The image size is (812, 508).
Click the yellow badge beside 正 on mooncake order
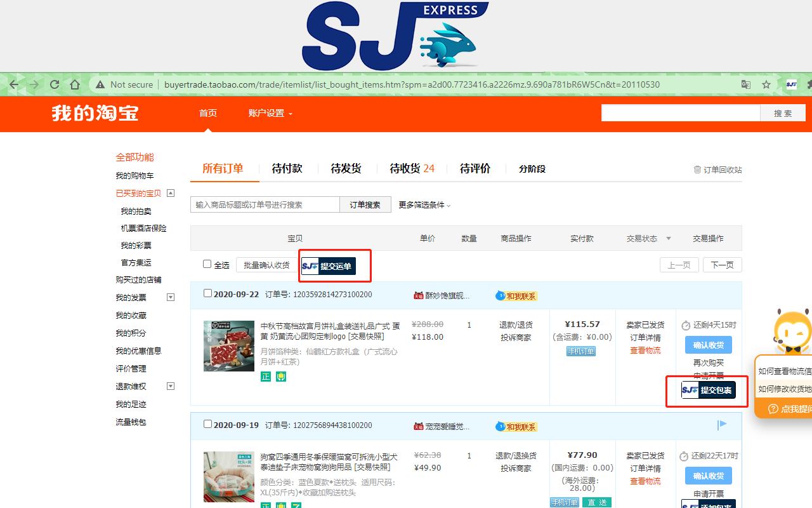[x=281, y=377]
